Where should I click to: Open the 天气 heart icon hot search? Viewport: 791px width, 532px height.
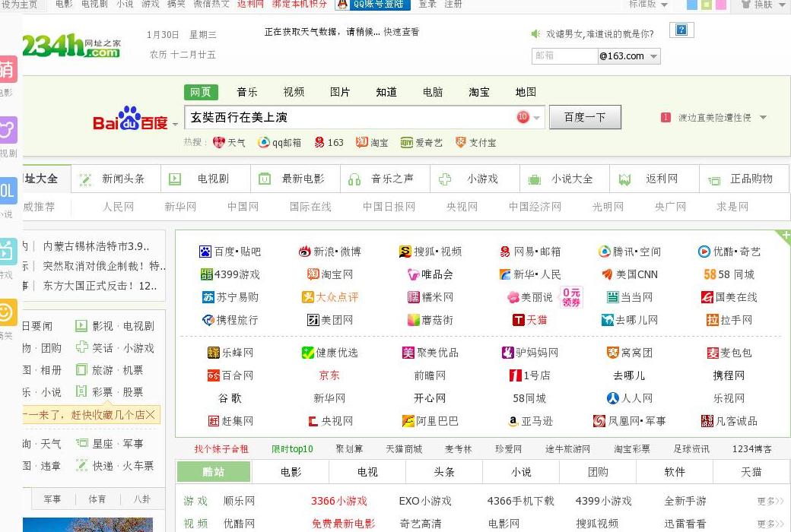218,143
